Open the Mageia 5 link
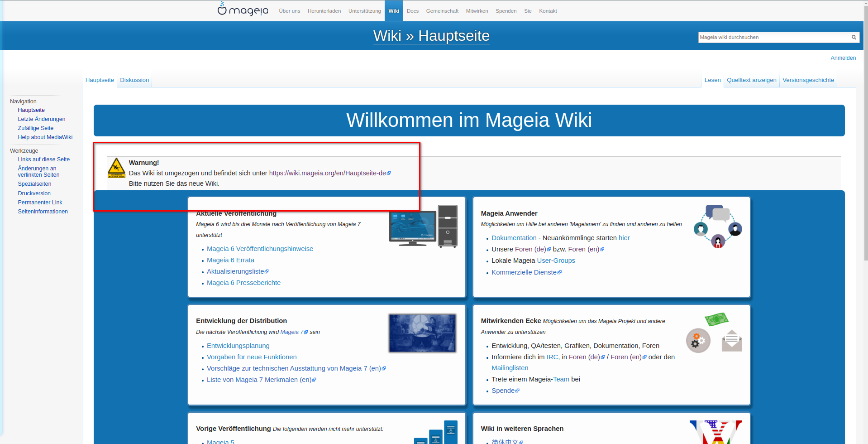 point(220,441)
